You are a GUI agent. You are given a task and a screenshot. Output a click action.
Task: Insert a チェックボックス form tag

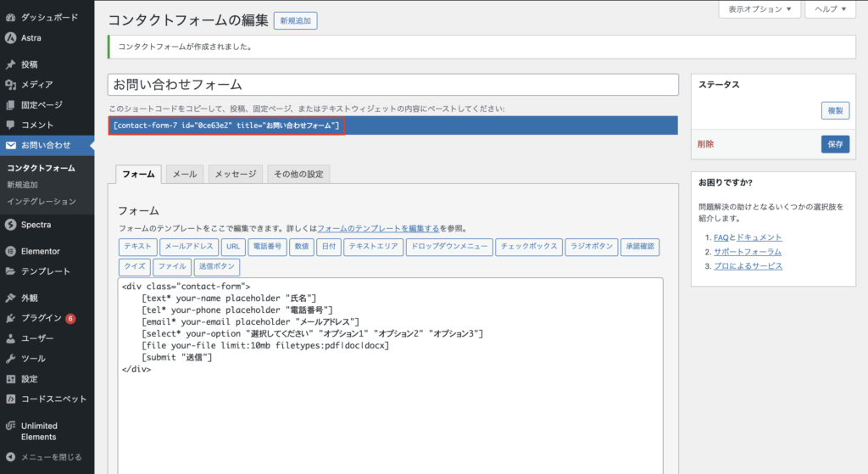pos(530,247)
